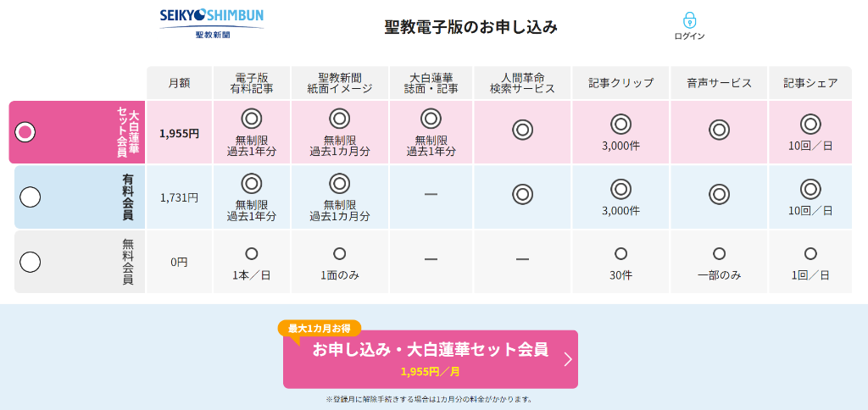
Task: Click the double-circle icon for 人間革命検索 in the paid-member row
Action: (x=522, y=194)
